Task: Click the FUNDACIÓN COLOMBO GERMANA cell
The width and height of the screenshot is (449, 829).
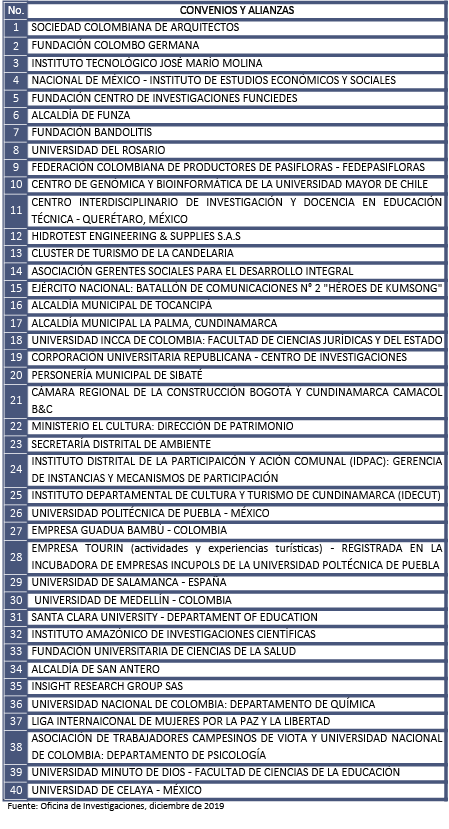Action: pos(236,45)
